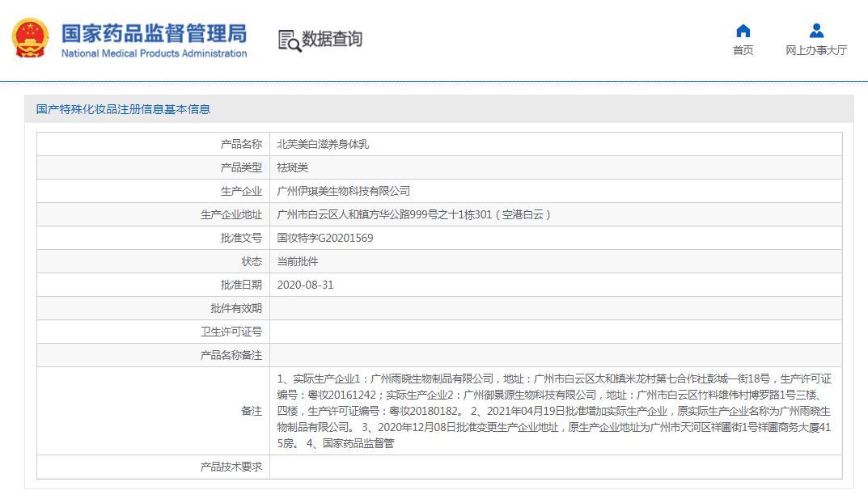Screen dimensions: 868x499
Task: Click the approval date 2020-08-31
Action: tap(305, 285)
